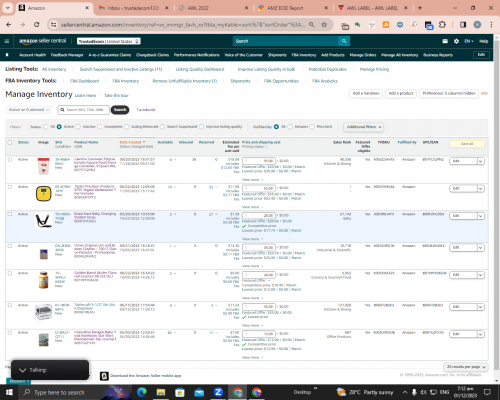The height and width of the screenshot is (400, 500).
Task: Open Business Reports in navigation bar
Action: pos(438,55)
